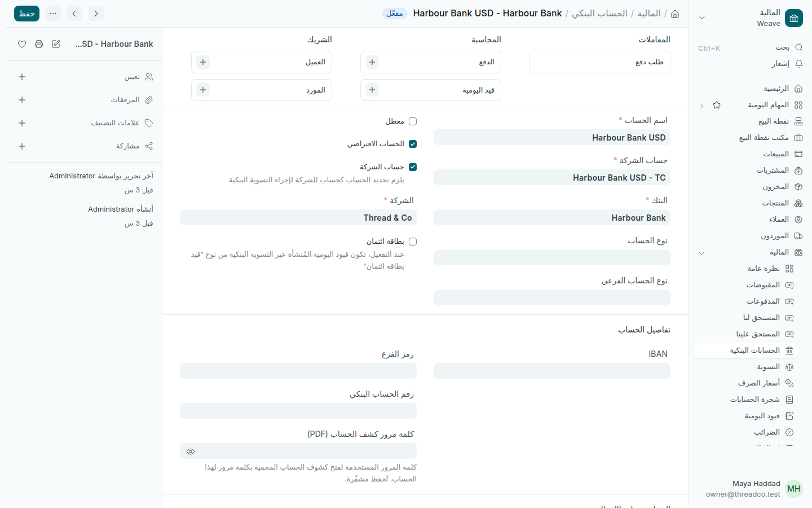Enable بطاقة ائتمان checkbox
This screenshot has width=812, height=508.
pos(413,242)
